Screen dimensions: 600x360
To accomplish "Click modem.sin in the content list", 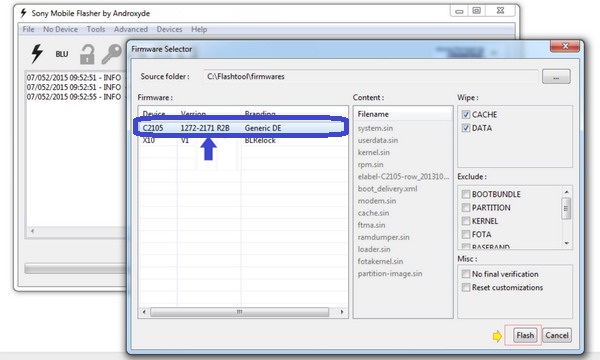I will (377, 201).
